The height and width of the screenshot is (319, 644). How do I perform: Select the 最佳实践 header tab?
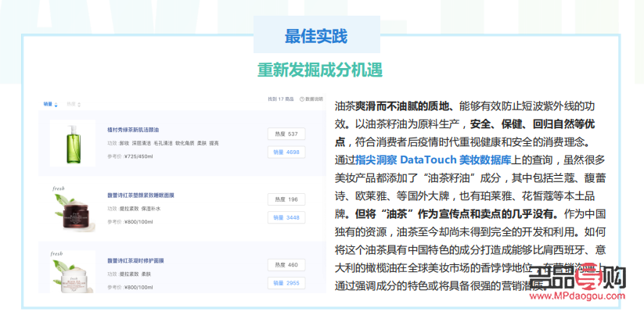315,36
